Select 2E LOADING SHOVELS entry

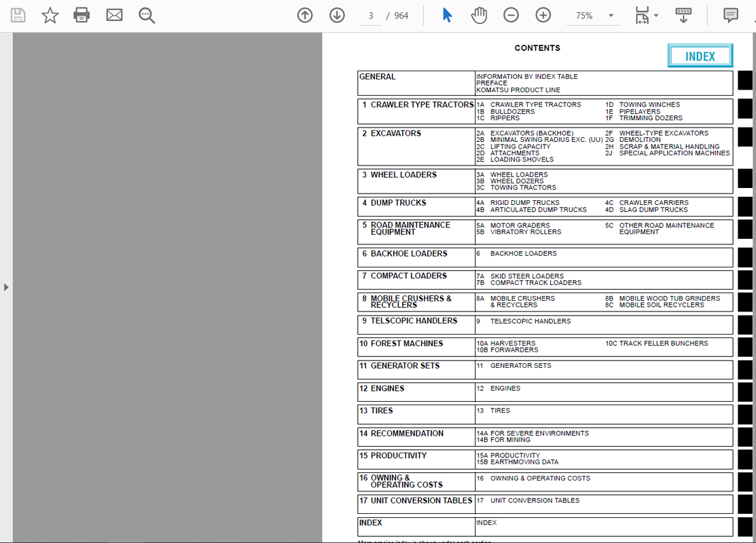[x=515, y=160]
